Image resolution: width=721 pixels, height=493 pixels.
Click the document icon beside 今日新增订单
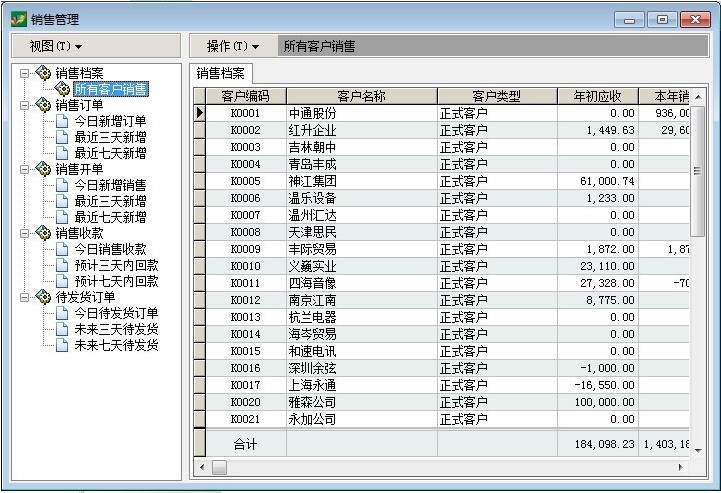tap(62, 121)
